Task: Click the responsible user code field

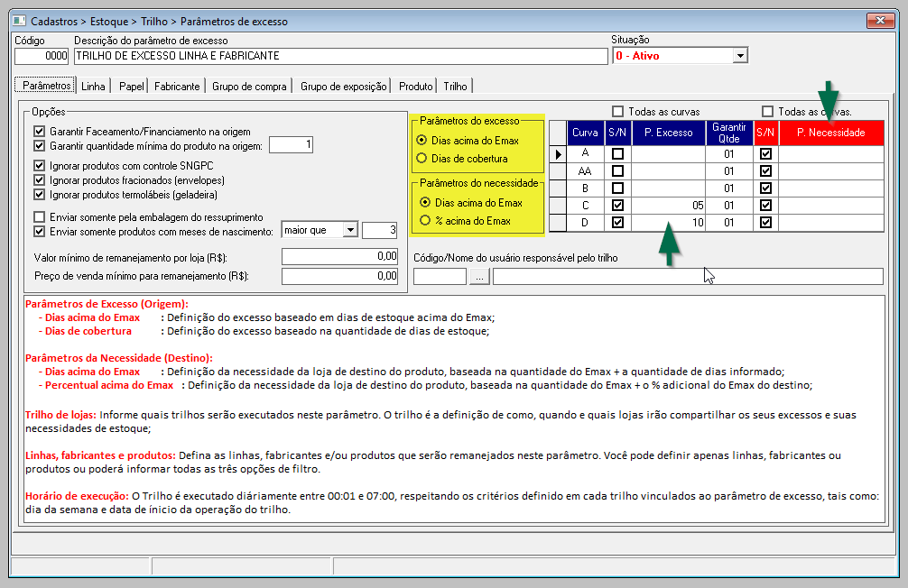Action: point(440,277)
